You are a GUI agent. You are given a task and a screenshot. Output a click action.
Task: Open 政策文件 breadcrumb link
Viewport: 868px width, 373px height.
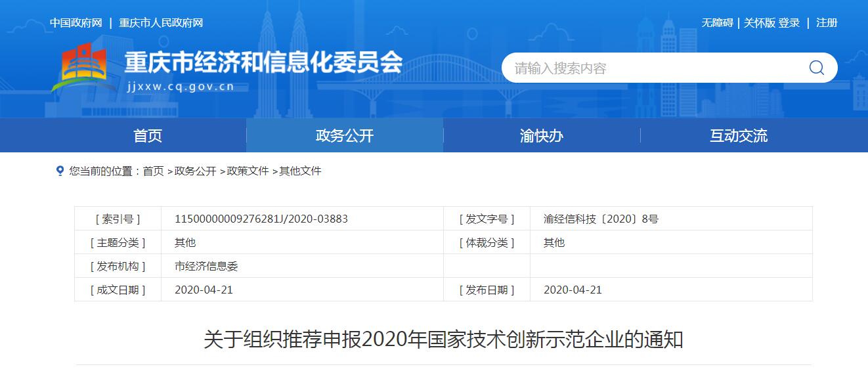(x=248, y=171)
